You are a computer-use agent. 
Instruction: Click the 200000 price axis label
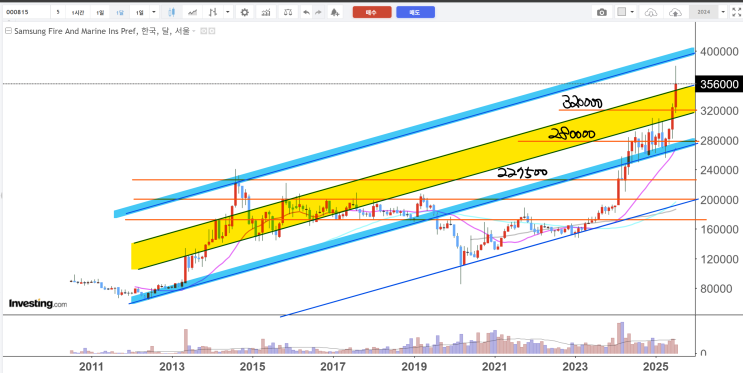pyautogui.click(x=720, y=200)
